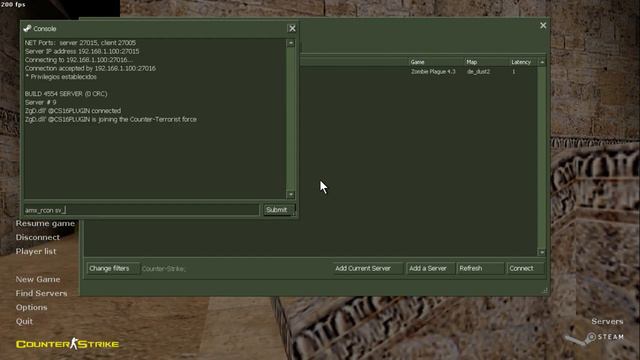Click the Servers link above the Steam logo
The height and width of the screenshot is (360, 640).
pyautogui.click(x=607, y=321)
